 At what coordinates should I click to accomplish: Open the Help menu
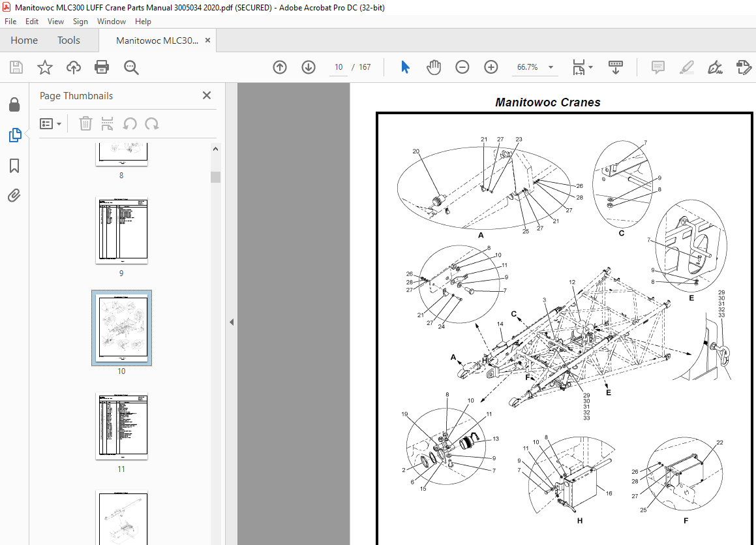pos(143,22)
